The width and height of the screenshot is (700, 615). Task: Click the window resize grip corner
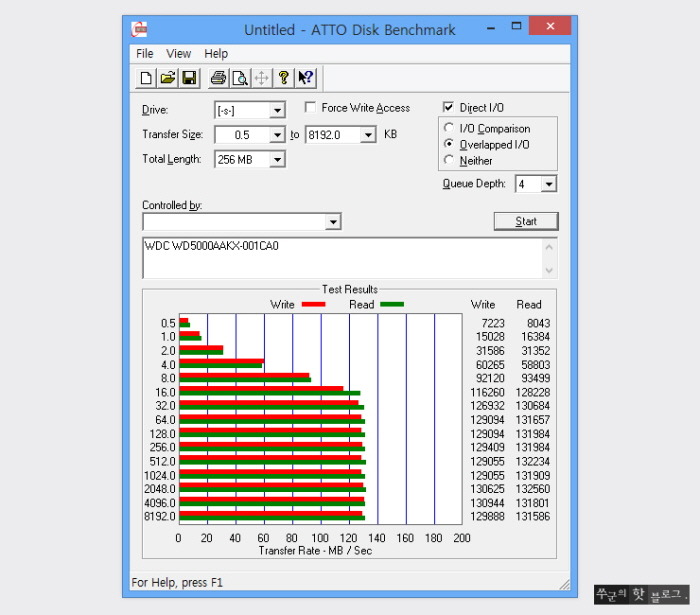[565, 585]
